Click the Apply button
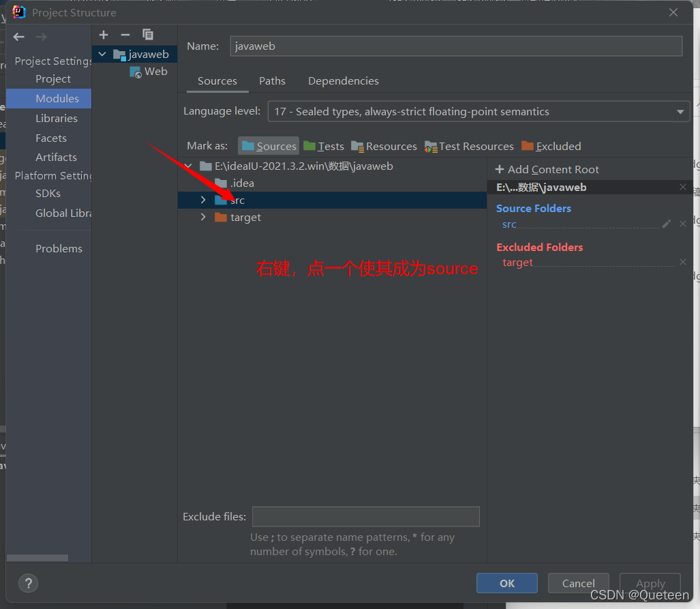This screenshot has width=700, height=609. coord(650,583)
